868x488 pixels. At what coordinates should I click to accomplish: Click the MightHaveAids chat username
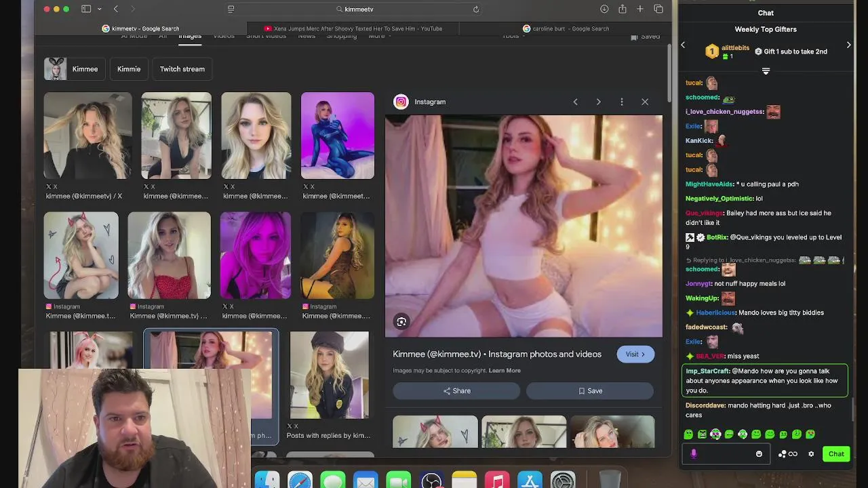coord(709,184)
